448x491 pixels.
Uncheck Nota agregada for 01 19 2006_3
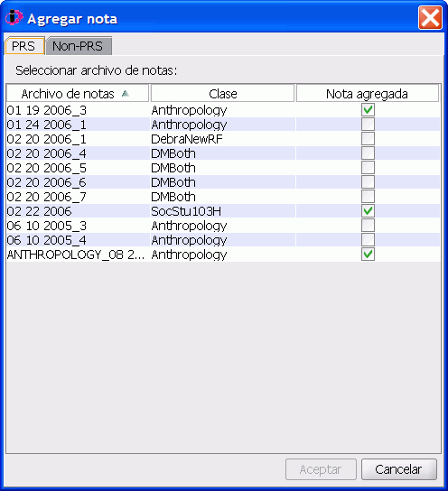(x=368, y=110)
